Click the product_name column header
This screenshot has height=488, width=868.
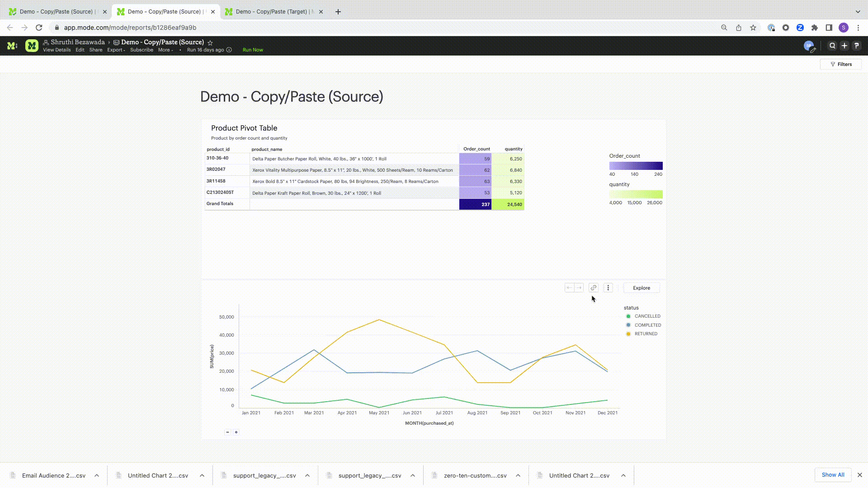tap(267, 149)
